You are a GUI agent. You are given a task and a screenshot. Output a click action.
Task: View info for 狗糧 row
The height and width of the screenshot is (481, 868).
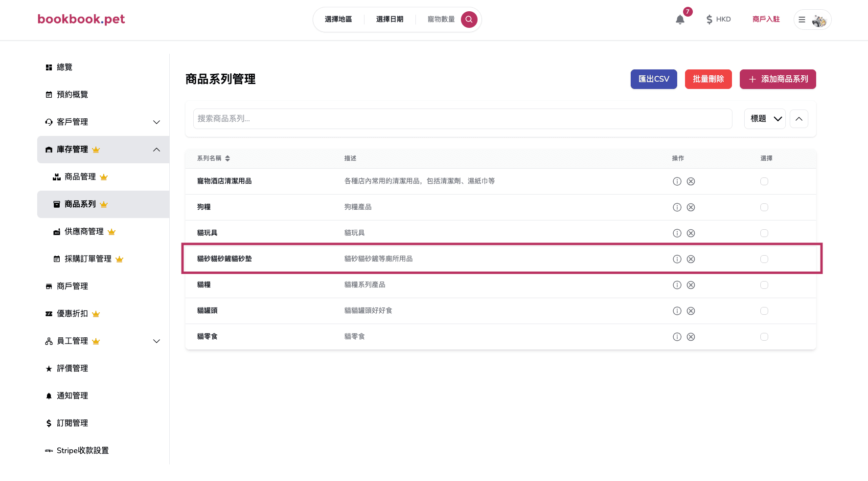[x=677, y=207]
